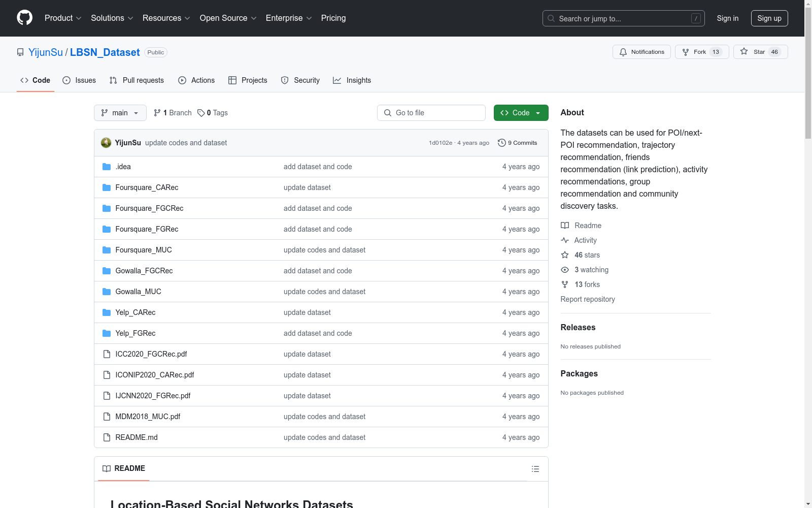The image size is (812, 508).
Task: Open the Gowalla_FGCRec folder
Action: pyautogui.click(x=144, y=271)
